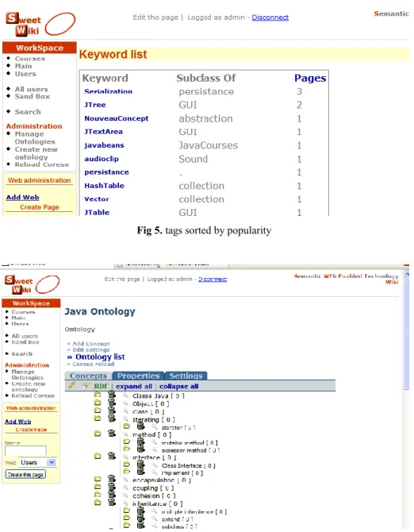Click trash icon on inheritance row
Image resolution: width=414 pixels, height=532 pixels.
click(112, 502)
